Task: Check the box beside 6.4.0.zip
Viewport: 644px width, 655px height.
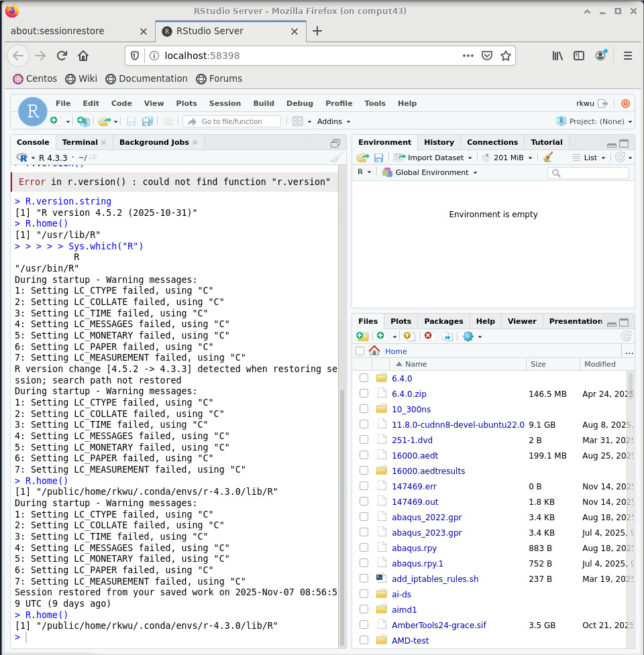Action: coord(364,394)
